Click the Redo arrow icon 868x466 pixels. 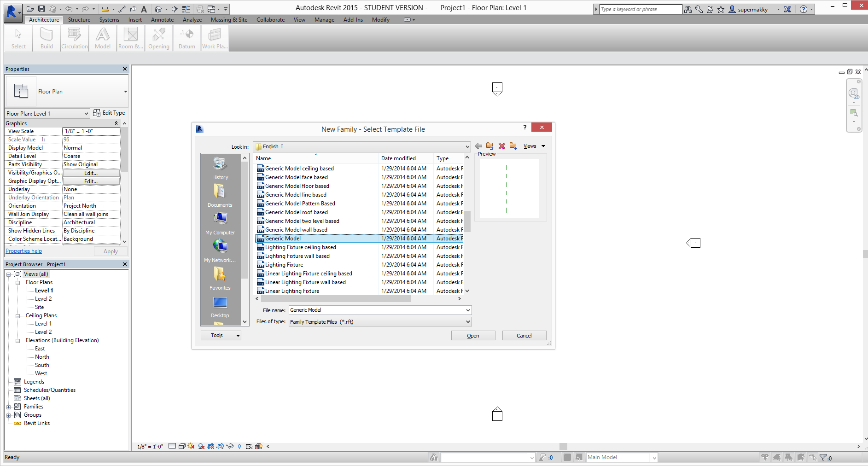[x=85, y=9]
